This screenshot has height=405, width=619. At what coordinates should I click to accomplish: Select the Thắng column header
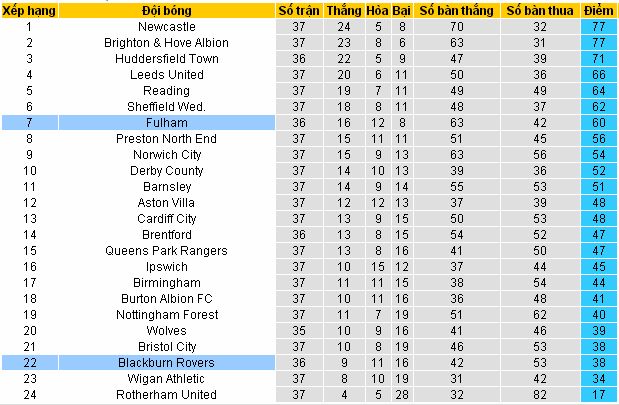click(344, 11)
